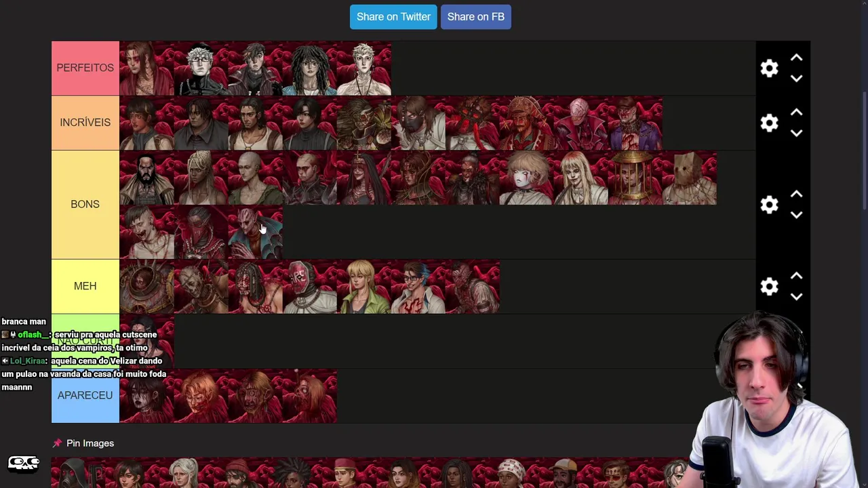
Task: Open settings gear for INCRÍVEIS row
Action: [769, 123]
